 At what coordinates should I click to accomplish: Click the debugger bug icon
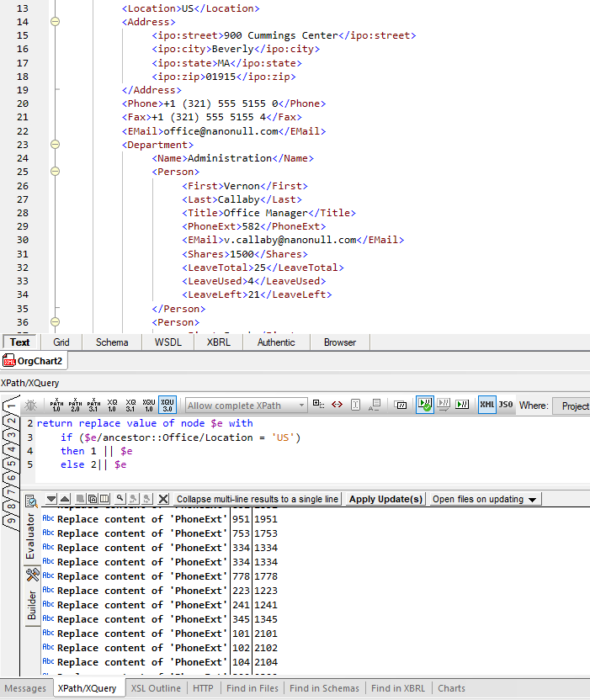(x=31, y=405)
